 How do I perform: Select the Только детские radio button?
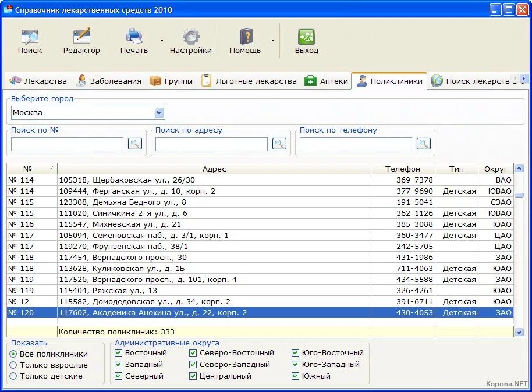[13, 376]
